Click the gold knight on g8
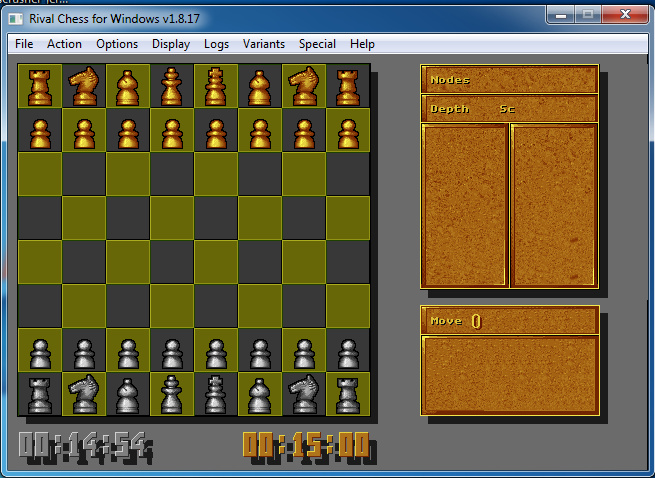Image resolution: width=655 pixels, height=478 pixels. (x=304, y=86)
